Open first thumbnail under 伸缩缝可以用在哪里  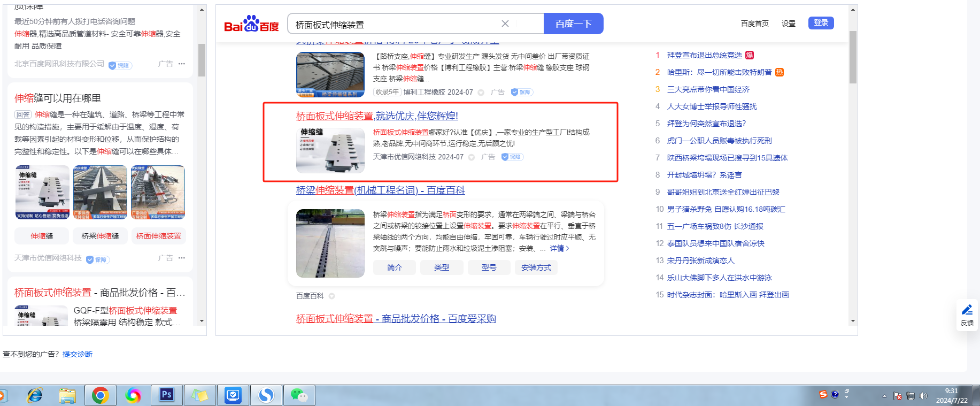pos(42,193)
